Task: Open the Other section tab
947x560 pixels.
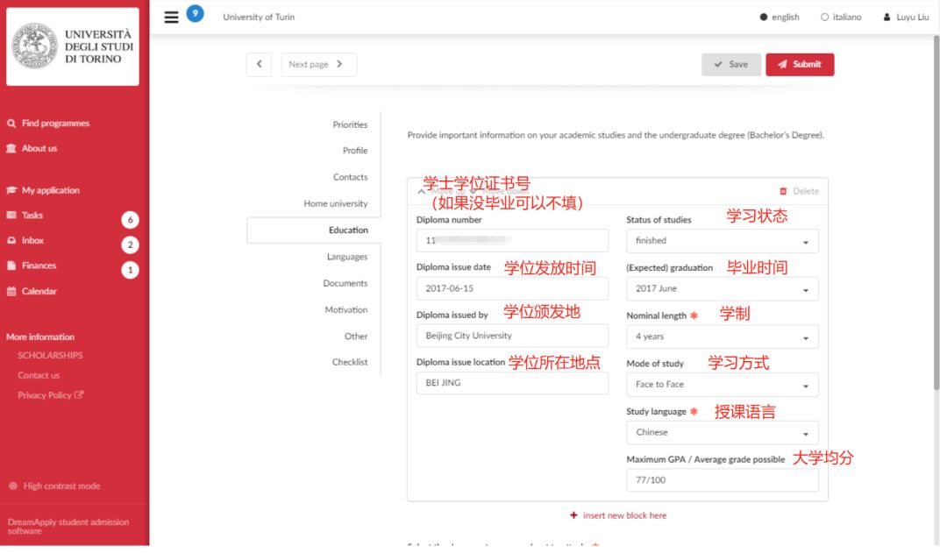Action: click(356, 337)
